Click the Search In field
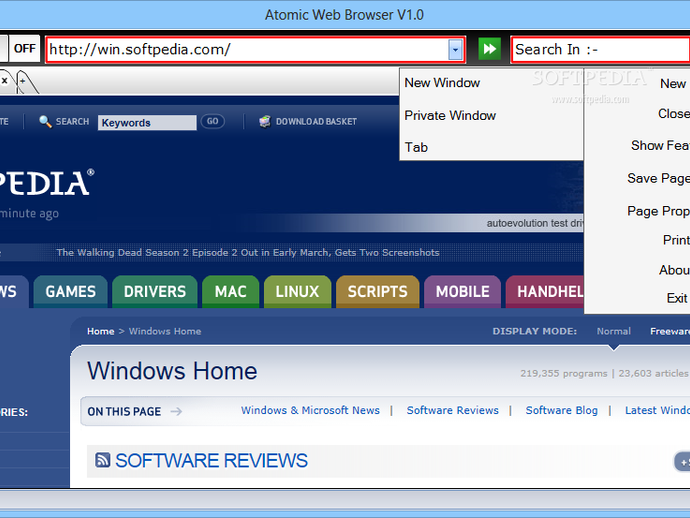Image resolution: width=690 pixels, height=518 pixels. point(600,49)
